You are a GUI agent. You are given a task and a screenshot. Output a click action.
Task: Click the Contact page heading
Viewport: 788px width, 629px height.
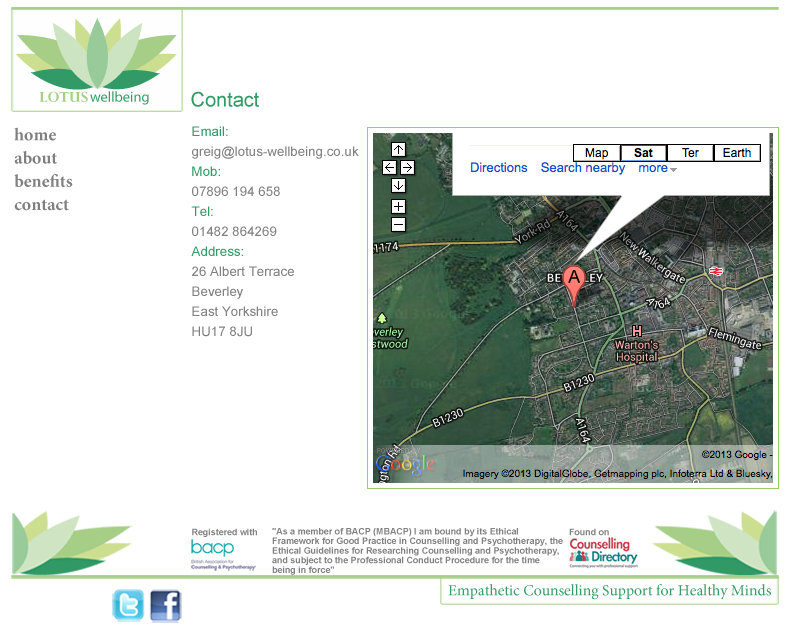(225, 100)
